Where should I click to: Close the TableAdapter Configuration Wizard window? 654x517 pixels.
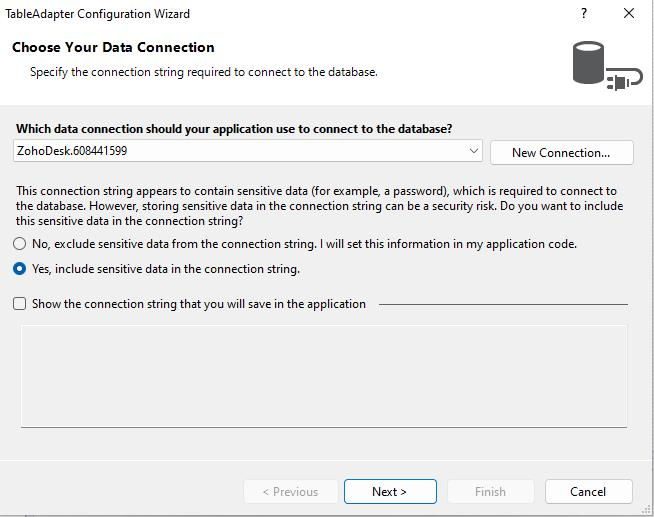629,14
